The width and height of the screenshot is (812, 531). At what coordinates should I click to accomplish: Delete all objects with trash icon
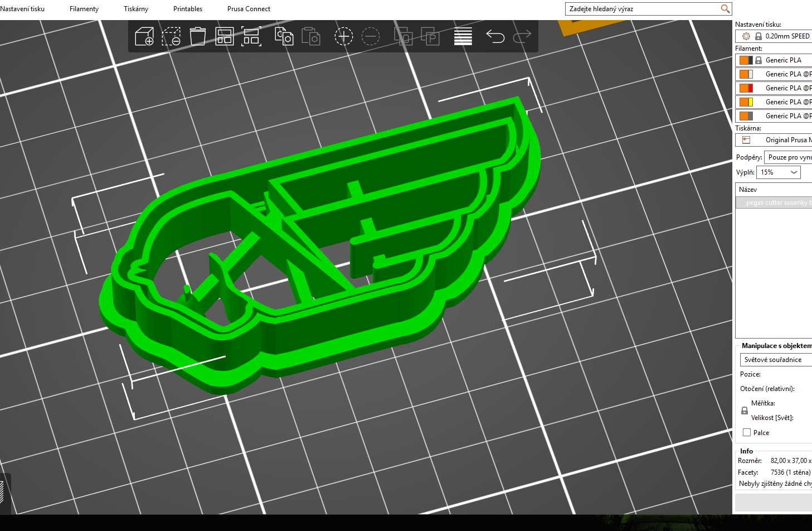(x=198, y=37)
